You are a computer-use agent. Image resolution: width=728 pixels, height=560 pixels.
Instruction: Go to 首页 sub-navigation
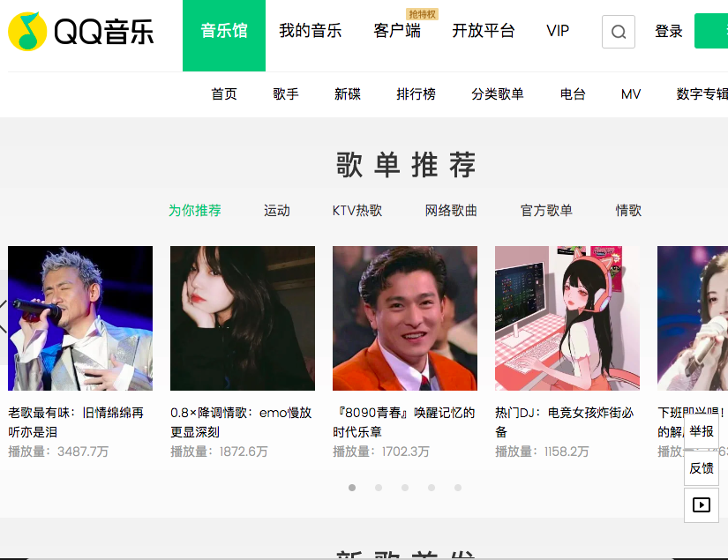click(224, 94)
